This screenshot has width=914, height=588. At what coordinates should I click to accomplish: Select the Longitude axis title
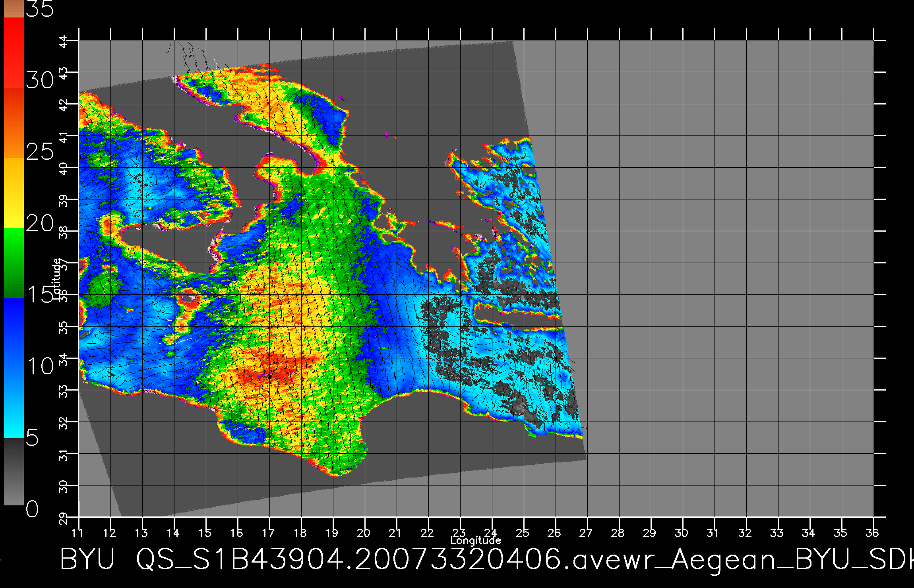click(476, 540)
